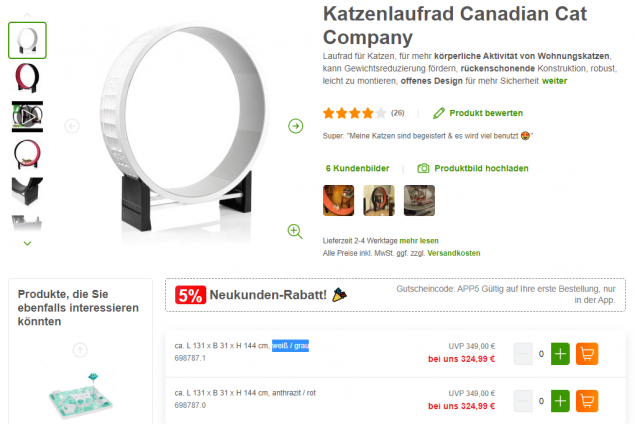Image resolution: width=635 pixels, height=424 pixels.
Task: Select the red cat wheel thumbnail
Action: click(27, 78)
